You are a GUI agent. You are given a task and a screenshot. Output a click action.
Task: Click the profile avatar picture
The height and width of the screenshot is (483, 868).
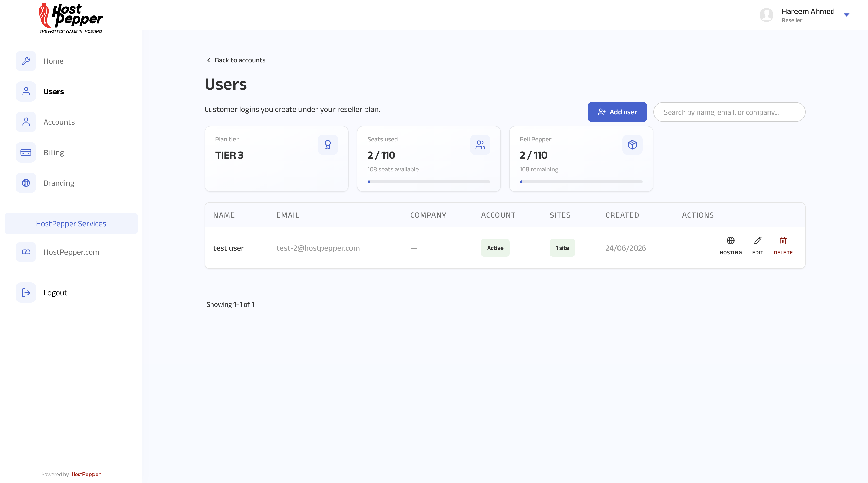coord(766,15)
